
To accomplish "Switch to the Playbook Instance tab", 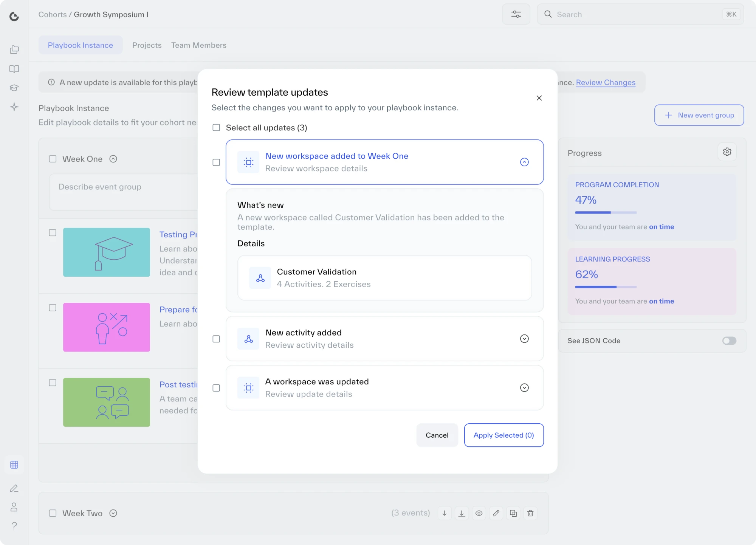I will point(81,45).
